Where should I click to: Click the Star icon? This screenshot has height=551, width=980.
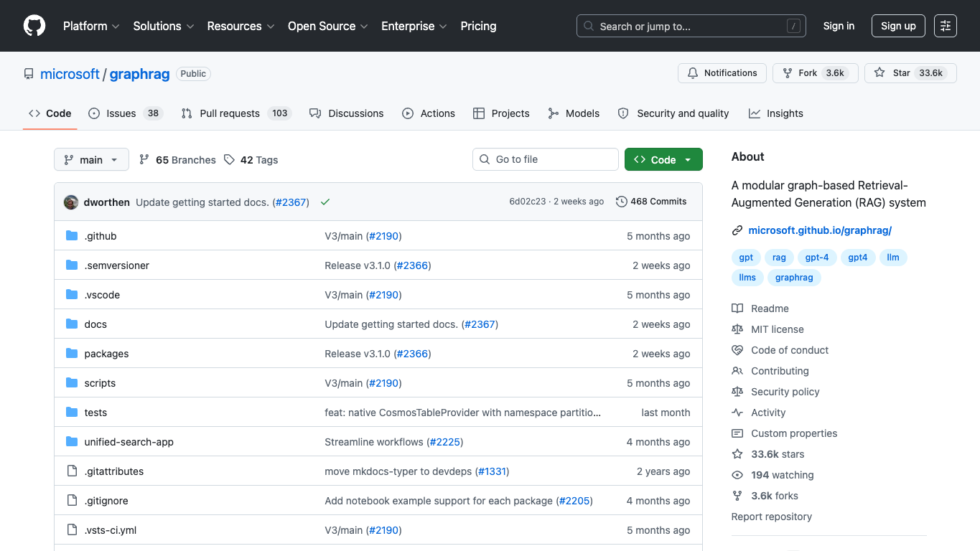(x=879, y=73)
